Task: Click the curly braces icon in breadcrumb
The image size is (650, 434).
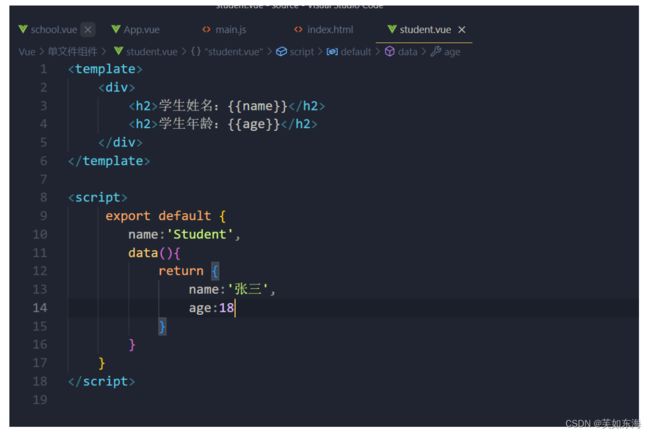Action: pyautogui.click(x=196, y=51)
